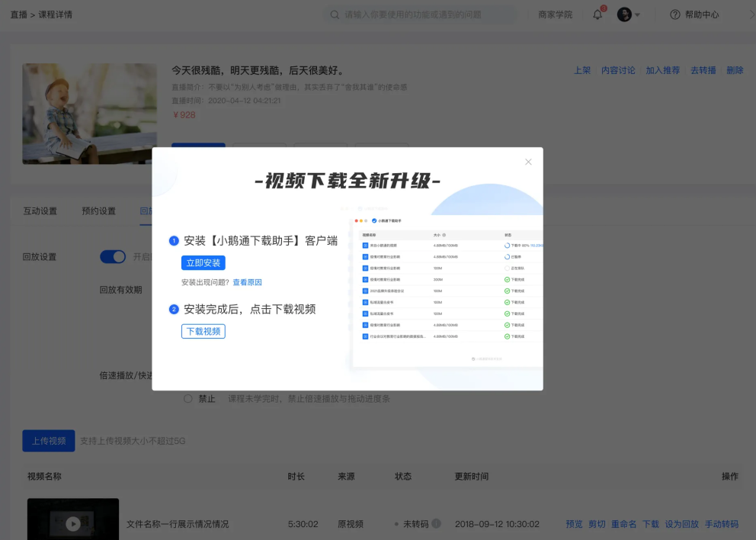Toggle the 回放设置 switch

(113, 257)
